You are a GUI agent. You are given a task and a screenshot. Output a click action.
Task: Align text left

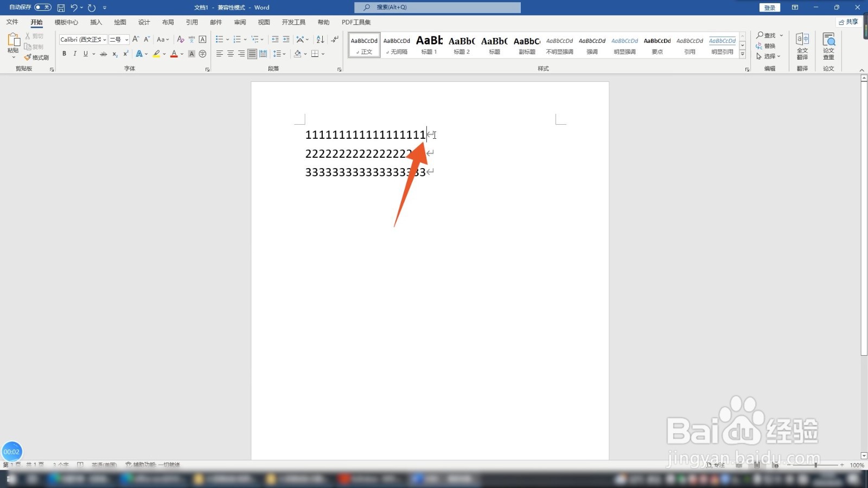pyautogui.click(x=219, y=54)
